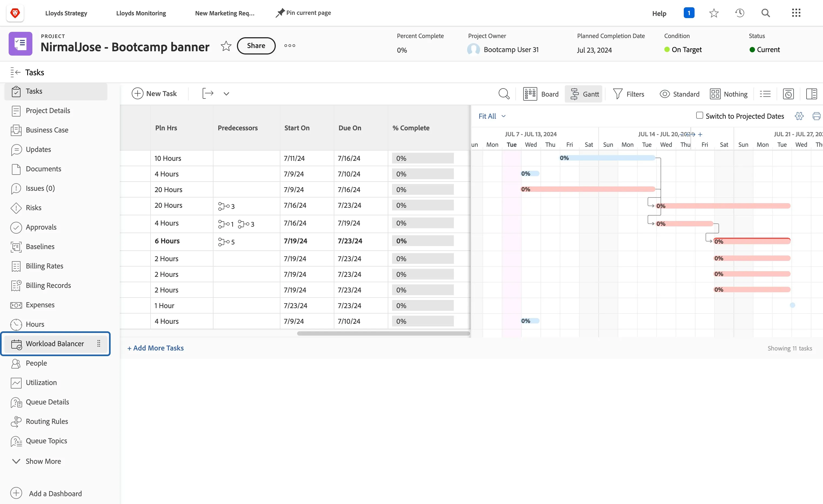
Task: Click the favorites star in top bar
Action: [714, 13]
